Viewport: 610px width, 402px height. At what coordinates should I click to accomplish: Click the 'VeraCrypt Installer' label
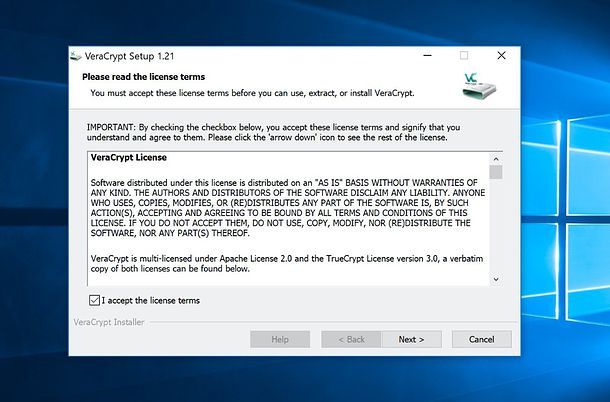tap(109, 322)
